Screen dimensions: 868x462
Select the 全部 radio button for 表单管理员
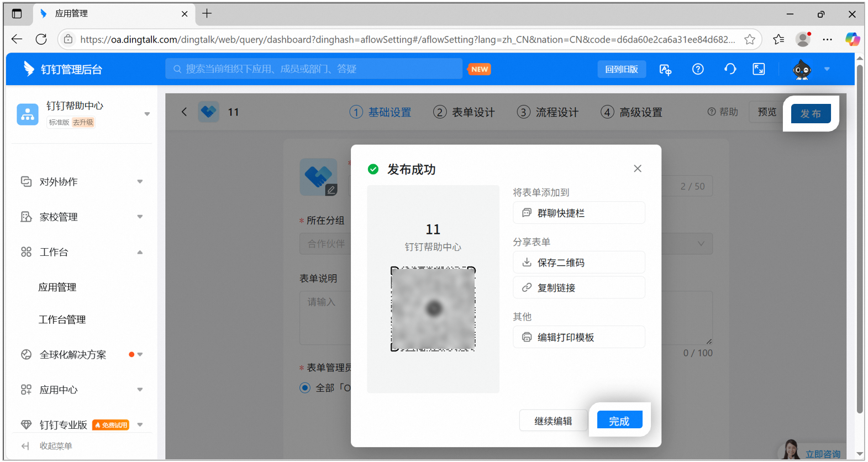(x=305, y=387)
